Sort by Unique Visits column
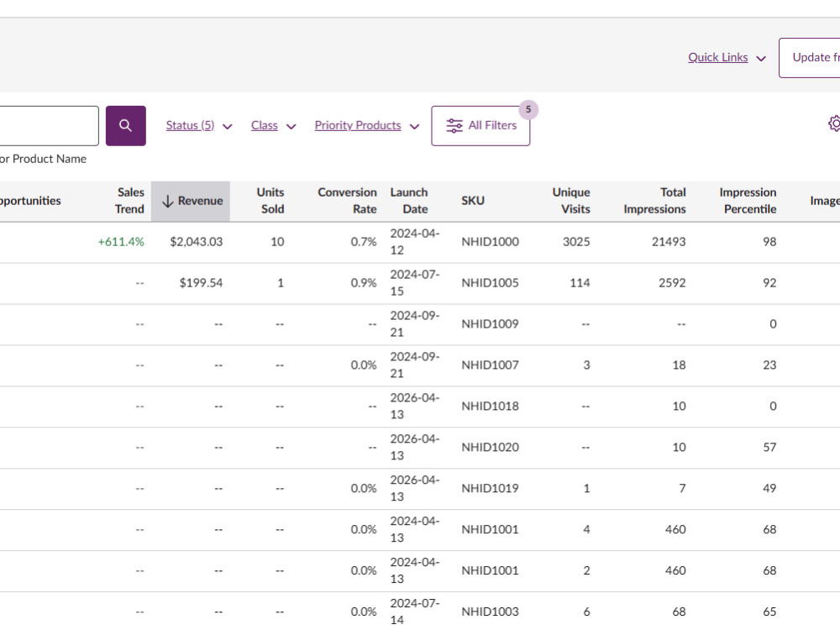The height and width of the screenshot is (630, 840). click(x=571, y=201)
